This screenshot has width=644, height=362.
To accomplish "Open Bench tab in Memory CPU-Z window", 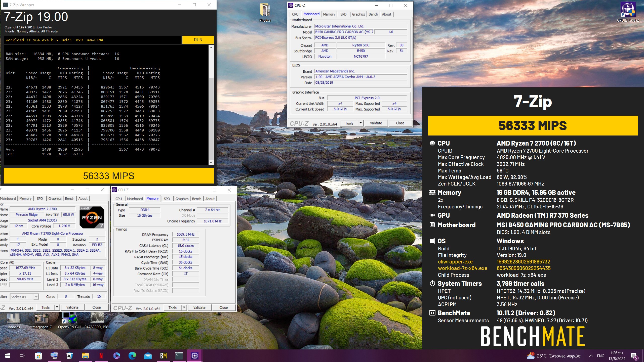I will 197,199.
